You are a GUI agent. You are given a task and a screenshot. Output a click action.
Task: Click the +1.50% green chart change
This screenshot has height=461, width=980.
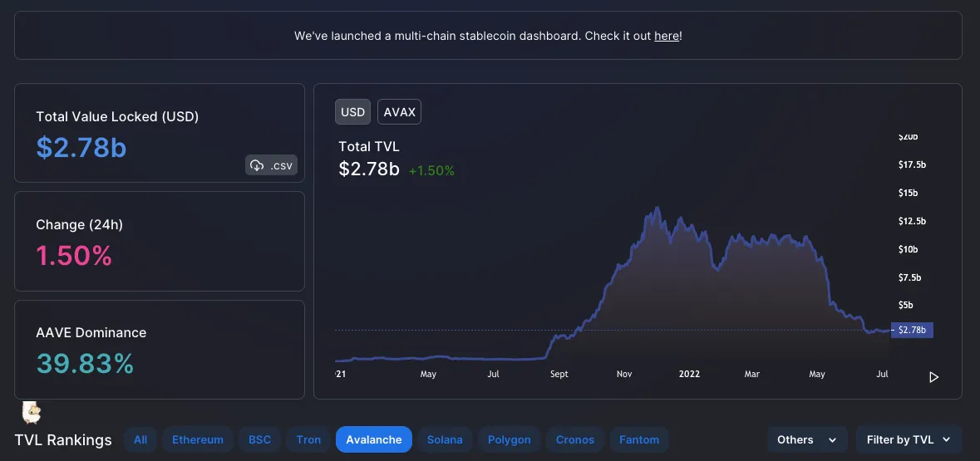click(431, 170)
